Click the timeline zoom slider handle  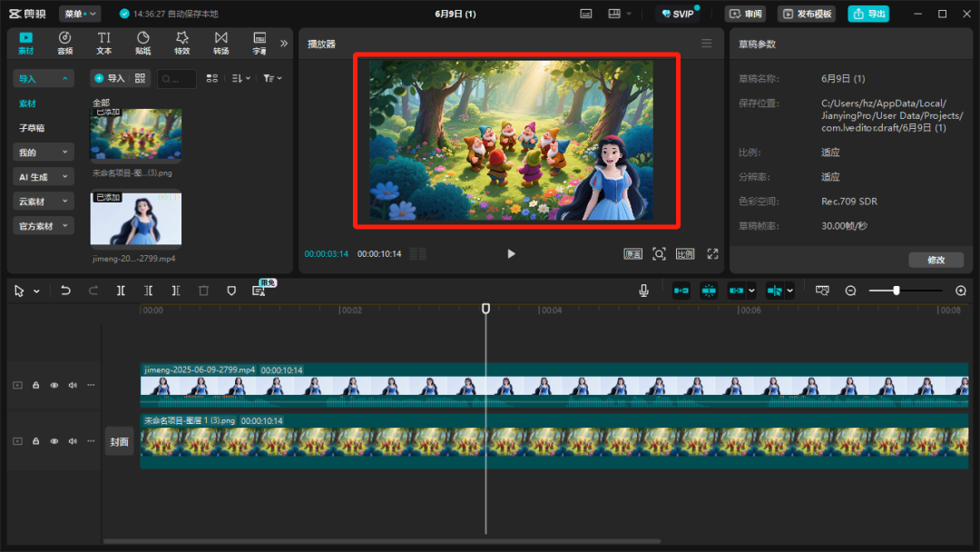[x=897, y=291]
